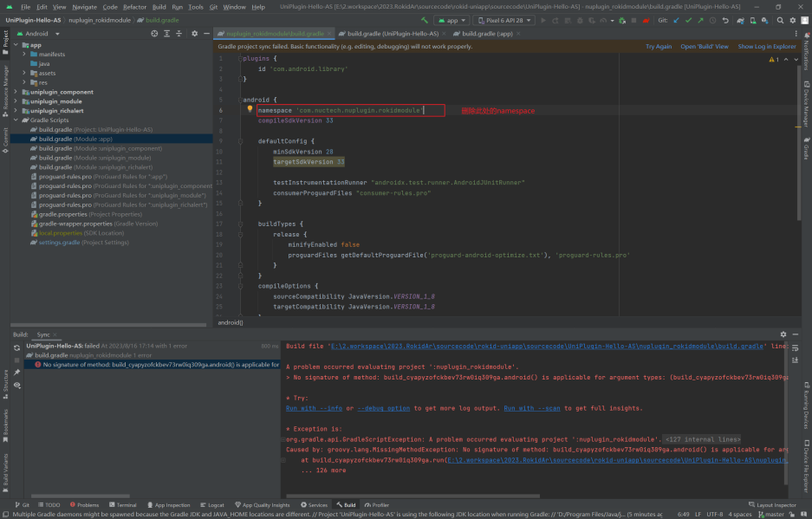Toggle the Gradle side tool window
Viewport: 812px width, 519px height.
pyautogui.click(x=807, y=149)
